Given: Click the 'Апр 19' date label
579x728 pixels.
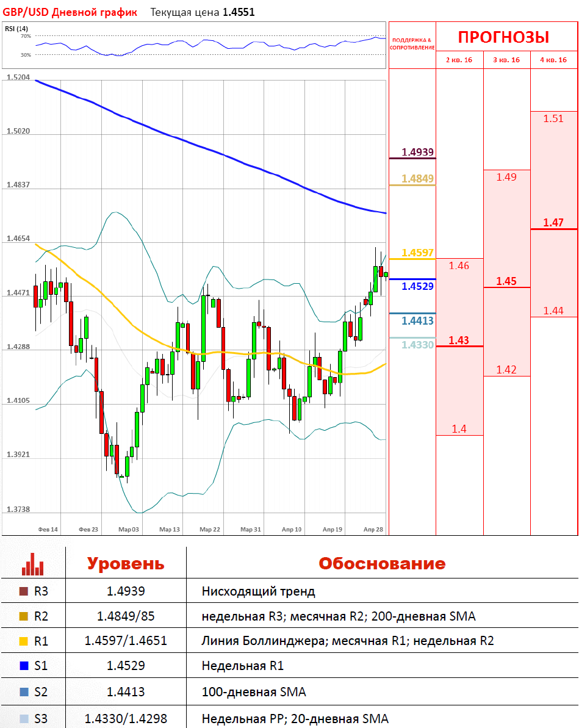Looking at the screenshot, I should (x=333, y=529).
